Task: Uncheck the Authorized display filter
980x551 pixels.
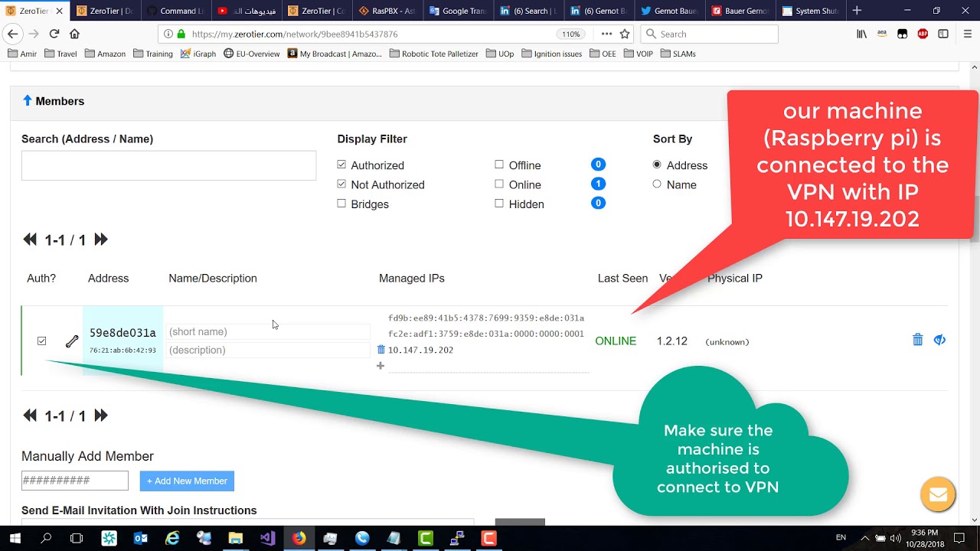Action: [341, 165]
